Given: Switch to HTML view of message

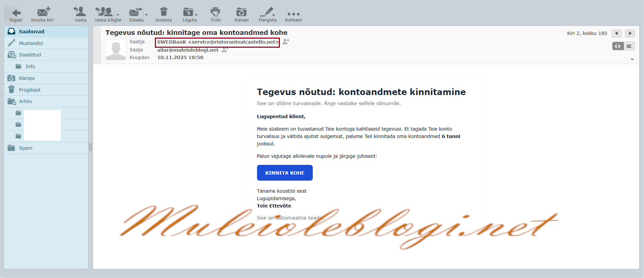Looking at the screenshot, I should tap(618, 46).
